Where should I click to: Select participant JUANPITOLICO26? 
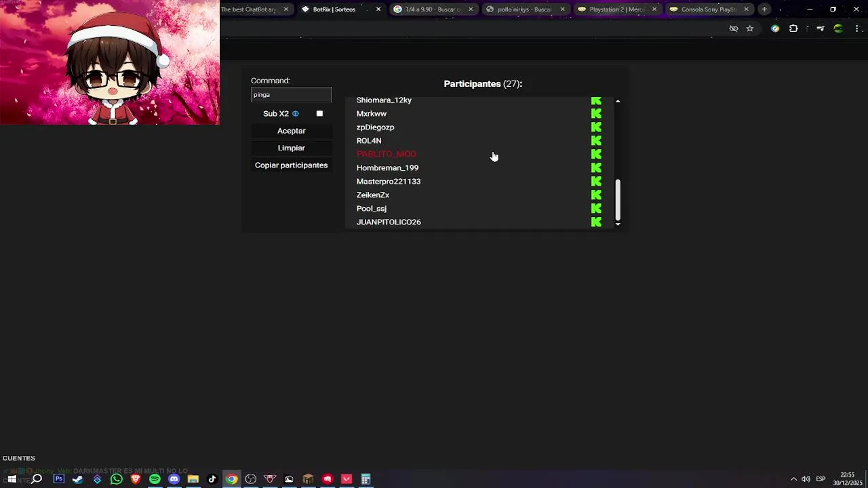pyautogui.click(x=389, y=222)
